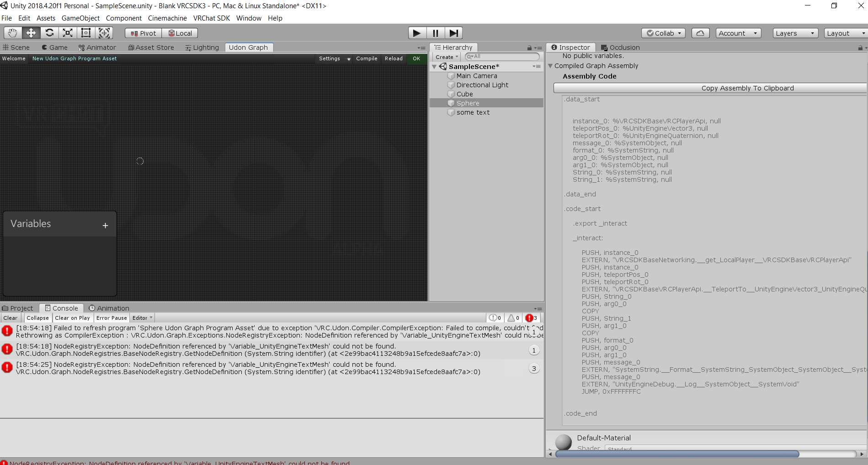Click the Unity scene icon beside SampleScene

443,67
